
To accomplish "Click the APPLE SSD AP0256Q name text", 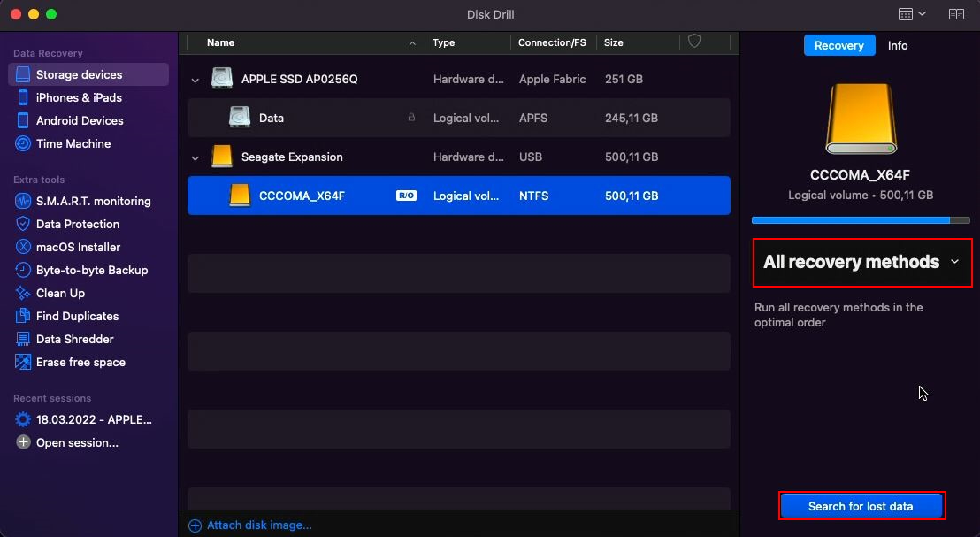I will (x=299, y=79).
